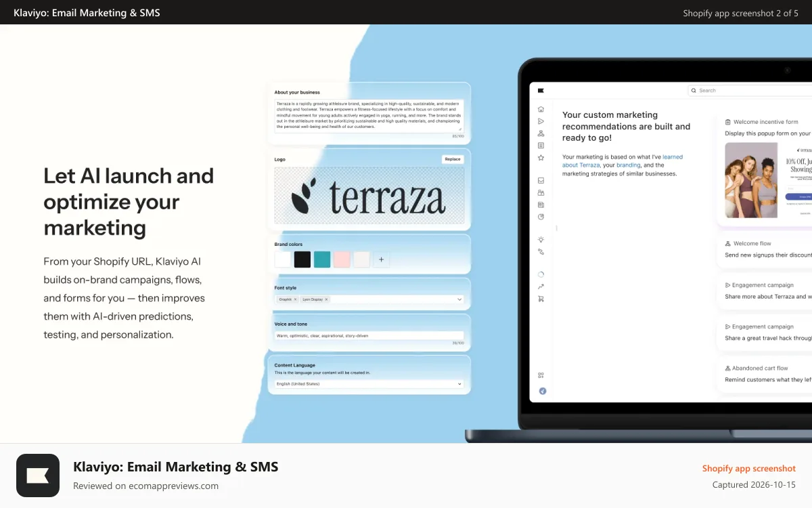Select the black brand color swatch
The width and height of the screenshot is (812, 508).
pyautogui.click(x=302, y=259)
